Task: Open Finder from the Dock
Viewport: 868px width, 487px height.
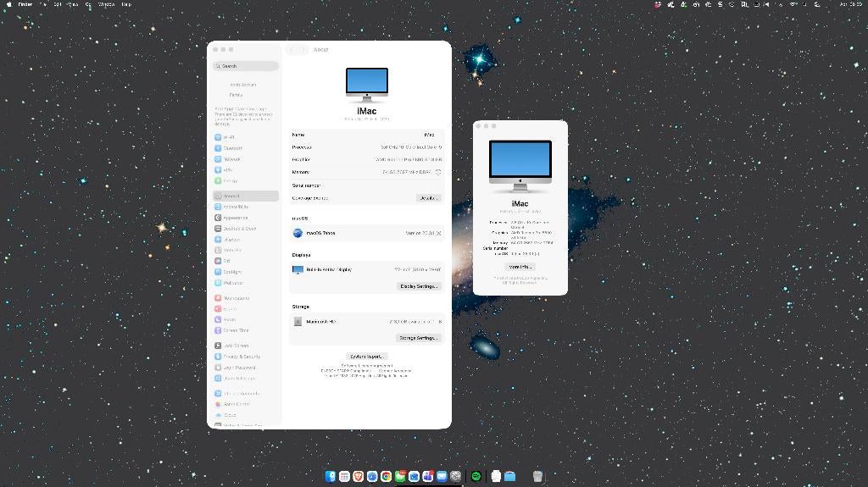Action: pos(331,477)
